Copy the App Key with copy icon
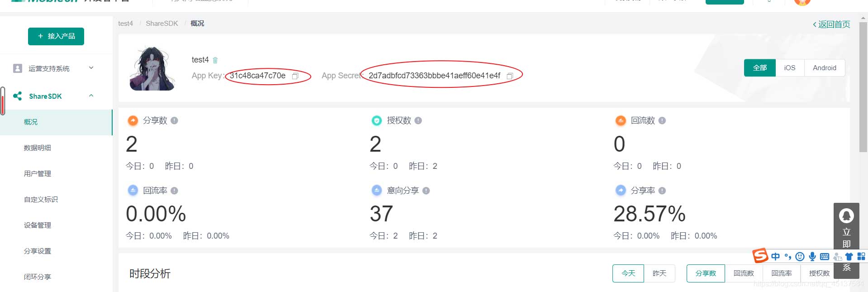The height and width of the screenshot is (292, 868). [x=295, y=76]
